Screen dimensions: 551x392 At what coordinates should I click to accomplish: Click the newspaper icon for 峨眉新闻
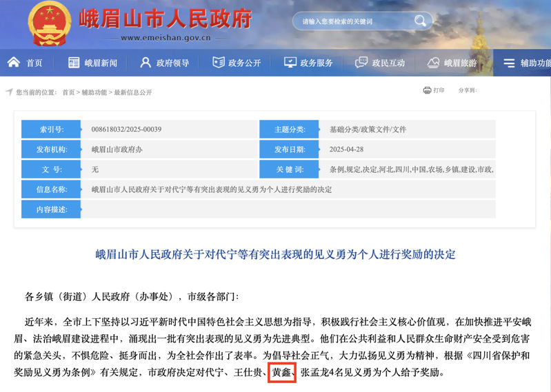tap(74, 63)
